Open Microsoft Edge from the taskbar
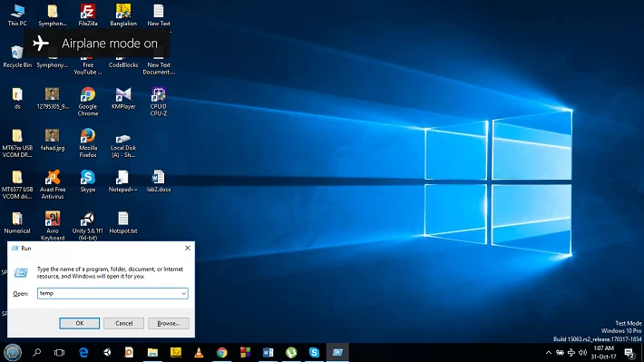Viewport: 644px width, 362px height. pos(83,353)
